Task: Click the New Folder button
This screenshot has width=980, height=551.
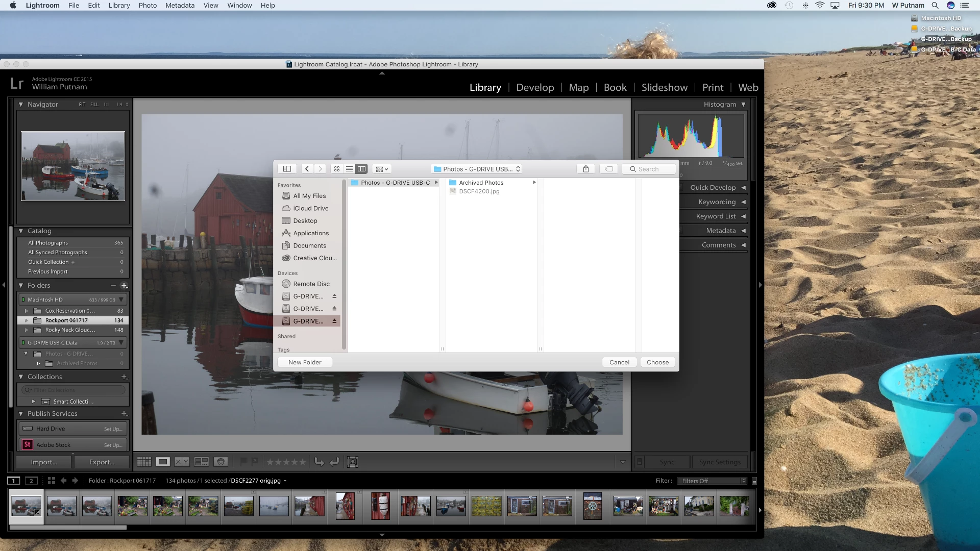Action: pos(305,362)
